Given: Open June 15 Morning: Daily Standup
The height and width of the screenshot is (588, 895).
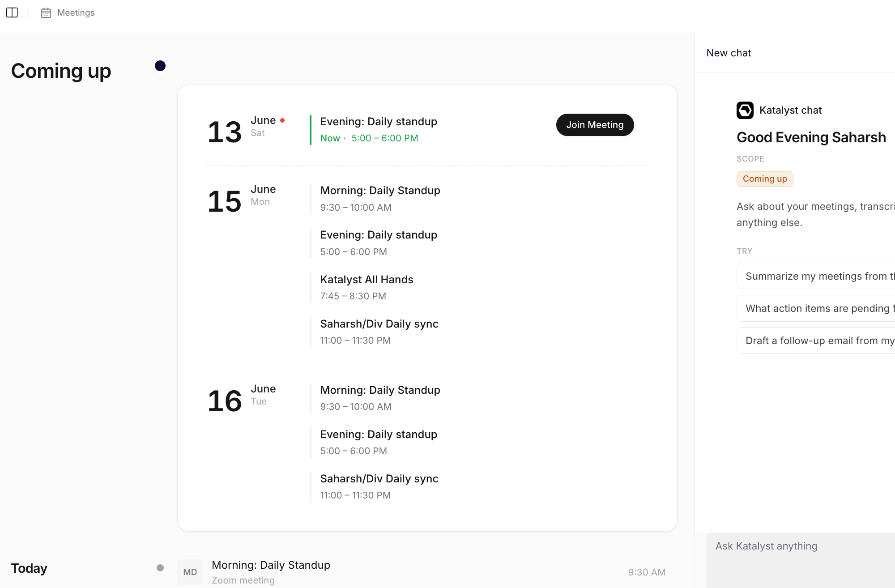Looking at the screenshot, I should pyautogui.click(x=380, y=191).
